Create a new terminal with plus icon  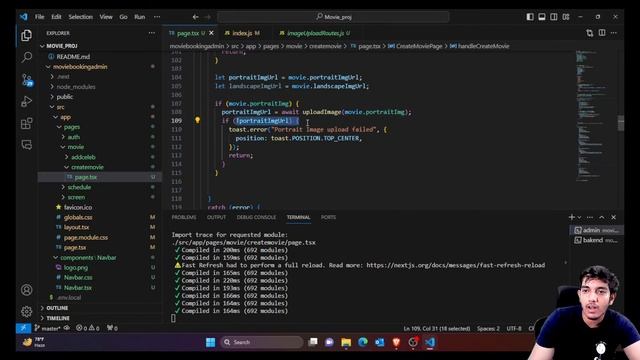pyautogui.click(x=571, y=217)
